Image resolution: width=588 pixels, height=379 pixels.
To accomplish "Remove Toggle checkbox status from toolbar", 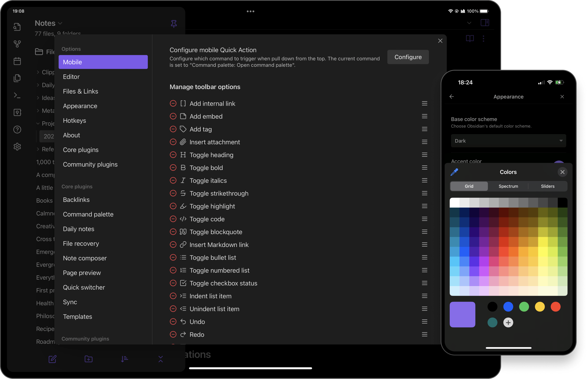I will [x=173, y=283].
